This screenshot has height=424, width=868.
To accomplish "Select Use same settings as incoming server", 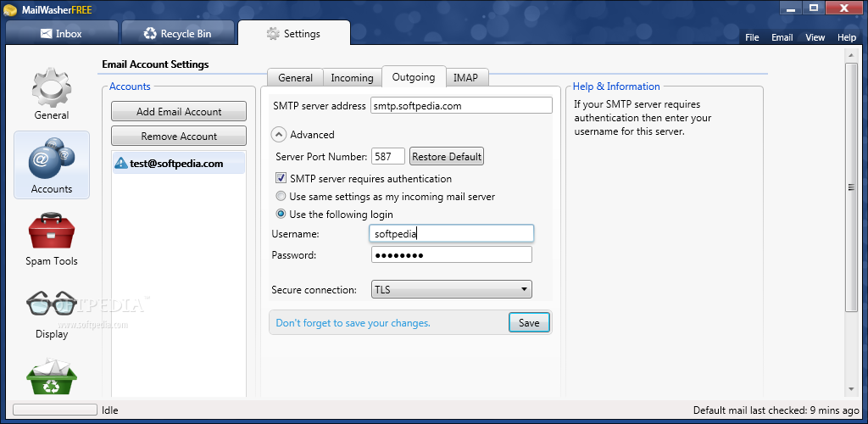I will [x=281, y=197].
